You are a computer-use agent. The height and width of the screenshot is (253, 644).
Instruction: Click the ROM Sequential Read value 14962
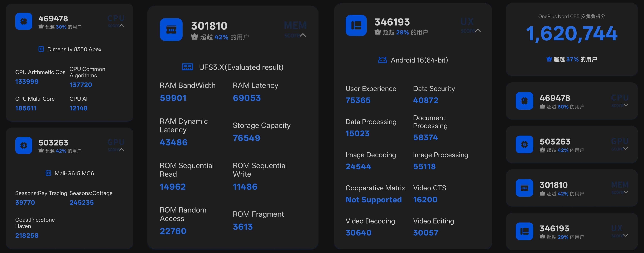173,187
